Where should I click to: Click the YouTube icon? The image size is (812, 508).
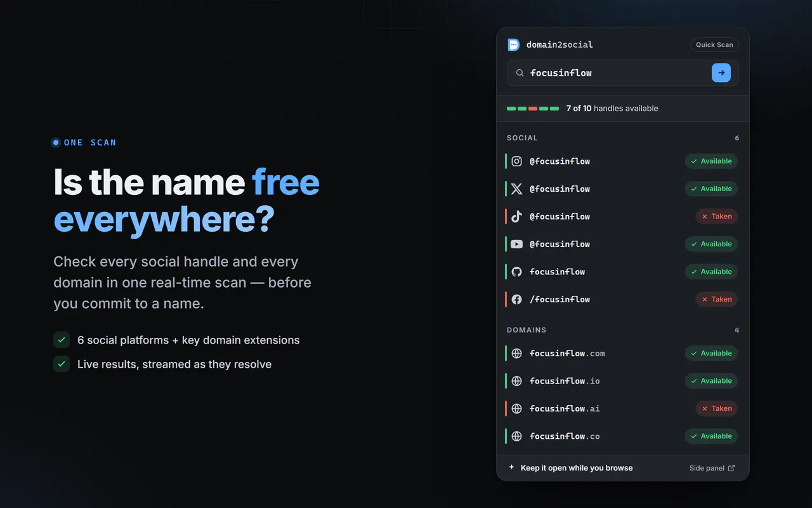click(517, 244)
